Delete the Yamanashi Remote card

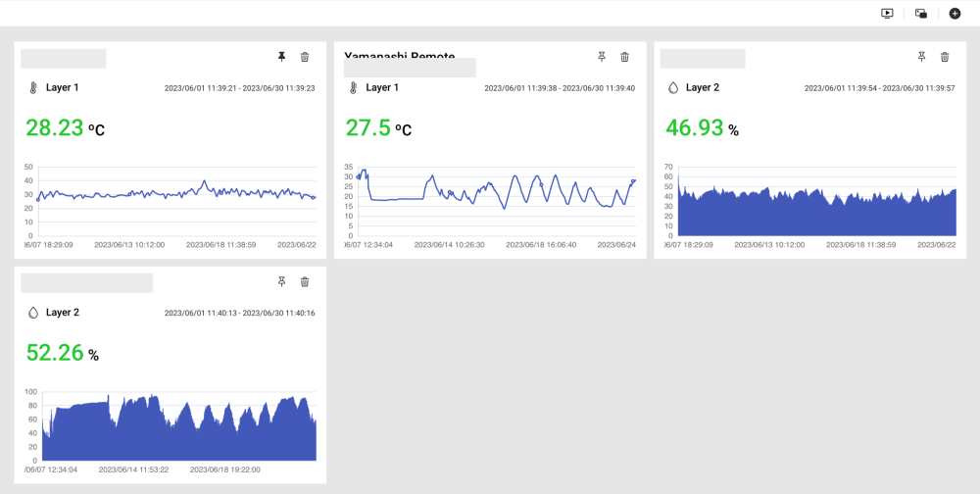point(624,57)
